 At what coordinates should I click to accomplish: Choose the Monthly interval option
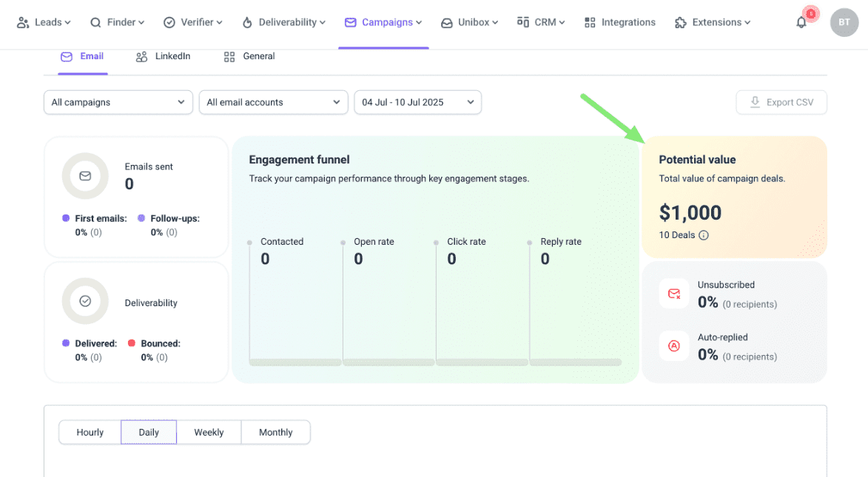(x=275, y=433)
